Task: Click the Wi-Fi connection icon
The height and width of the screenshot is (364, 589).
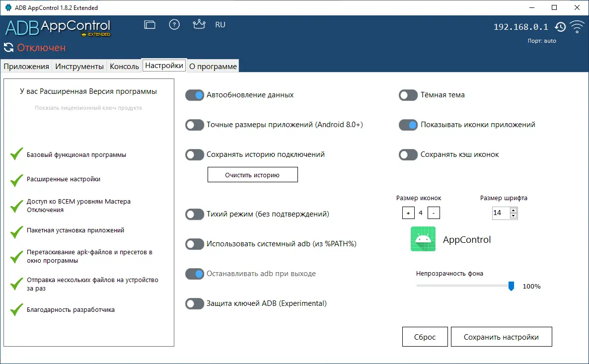Action: [x=577, y=27]
